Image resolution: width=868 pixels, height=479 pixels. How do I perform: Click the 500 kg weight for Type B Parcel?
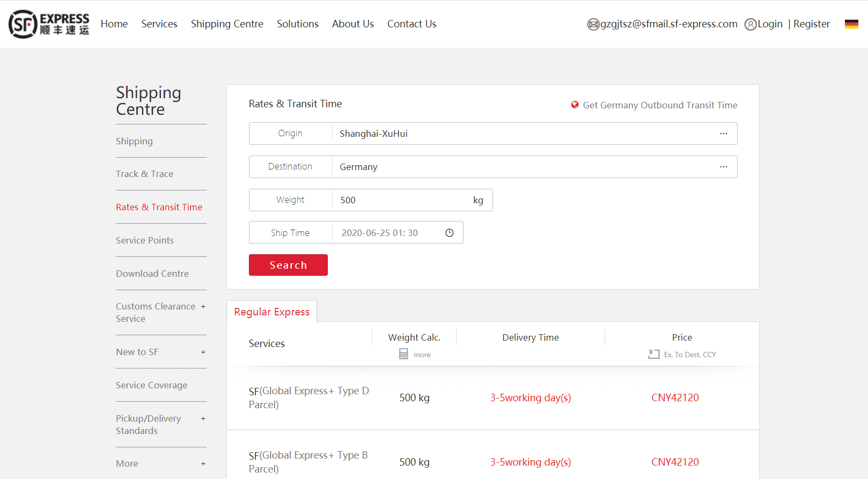tap(415, 462)
